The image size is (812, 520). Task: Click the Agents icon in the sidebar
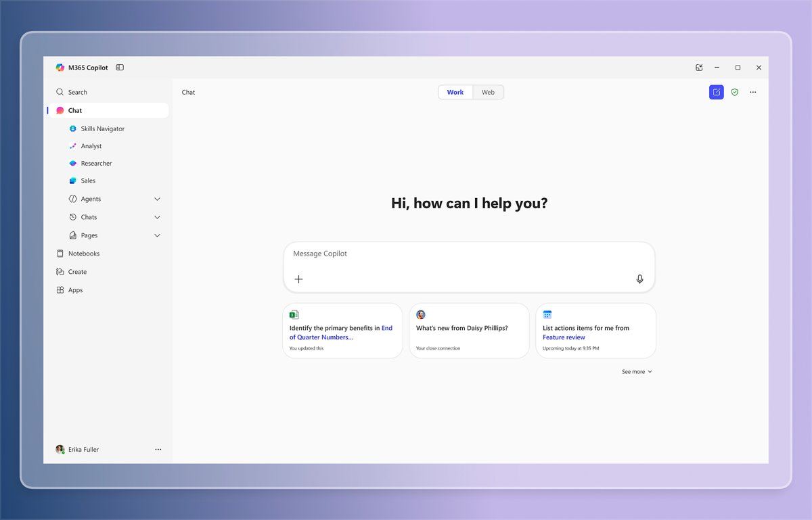click(x=73, y=199)
